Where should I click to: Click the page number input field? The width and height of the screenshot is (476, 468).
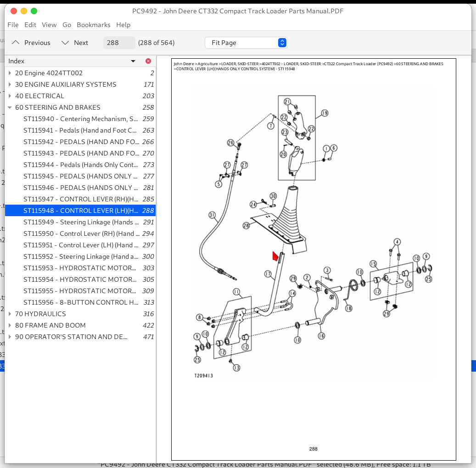pos(119,43)
